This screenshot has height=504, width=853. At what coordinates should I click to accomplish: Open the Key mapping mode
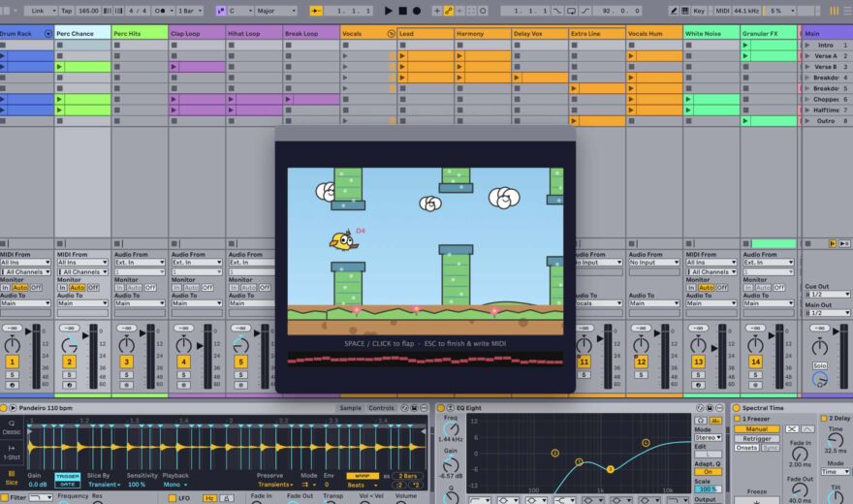[699, 11]
